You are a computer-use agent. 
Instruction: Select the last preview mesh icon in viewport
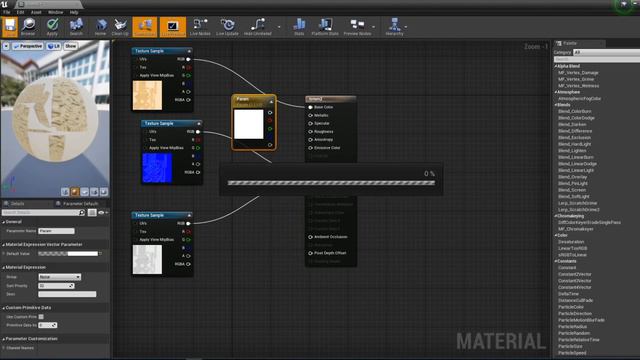tap(104, 192)
